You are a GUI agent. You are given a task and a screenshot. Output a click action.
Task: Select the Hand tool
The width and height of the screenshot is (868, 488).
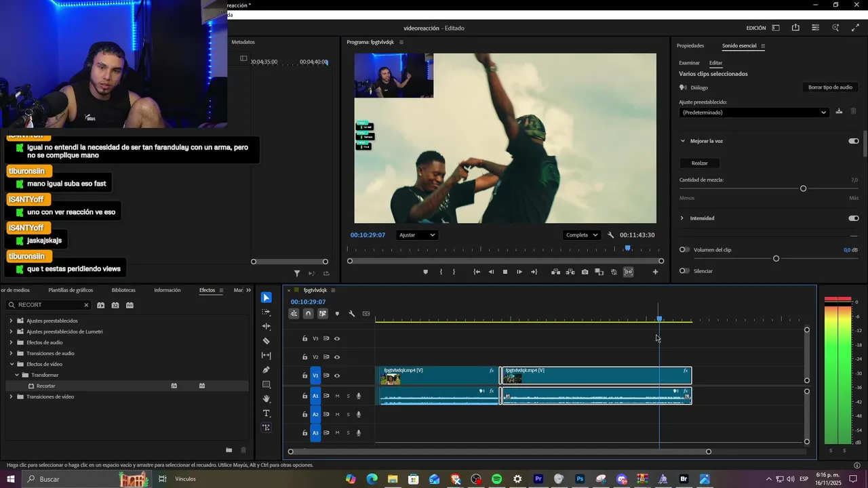point(266,399)
